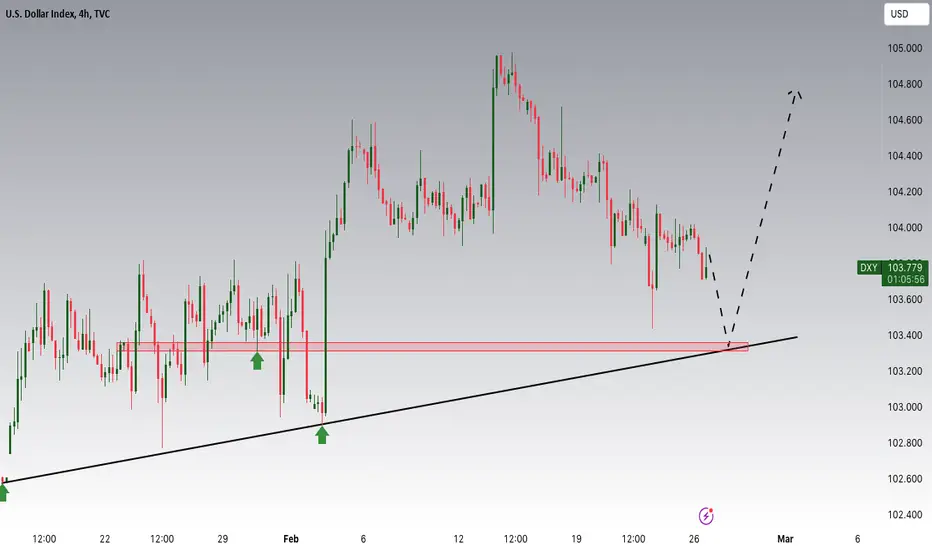Click the purple lightning event icon
This screenshot has width=932, height=550.
point(706,516)
